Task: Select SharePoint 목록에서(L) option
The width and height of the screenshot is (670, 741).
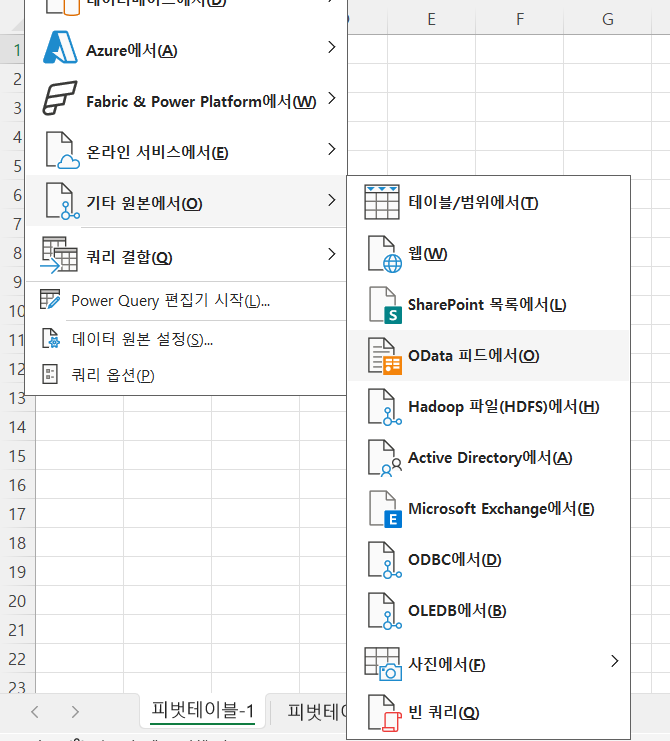Action: click(489, 305)
